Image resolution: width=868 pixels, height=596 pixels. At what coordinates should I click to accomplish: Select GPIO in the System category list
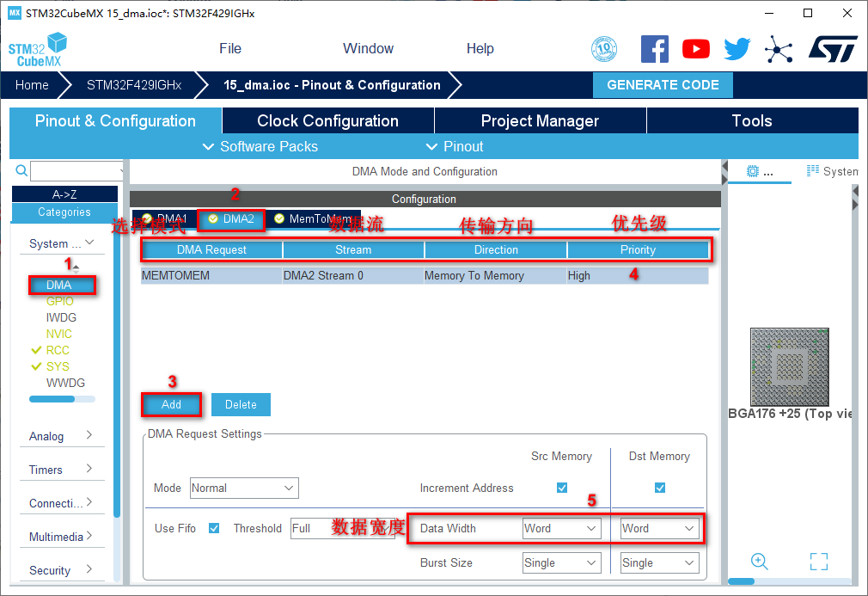(60, 301)
